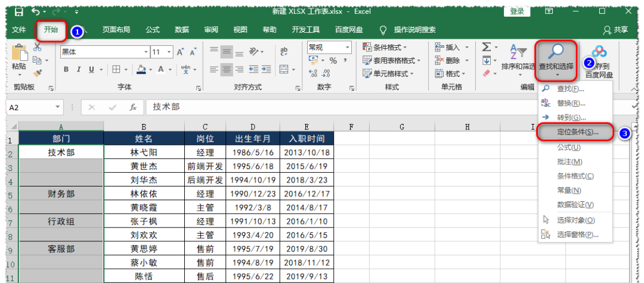This screenshot has width=644, height=283.
Task: Click the save to 百度网盘 cloud icon
Action: [599, 52]
